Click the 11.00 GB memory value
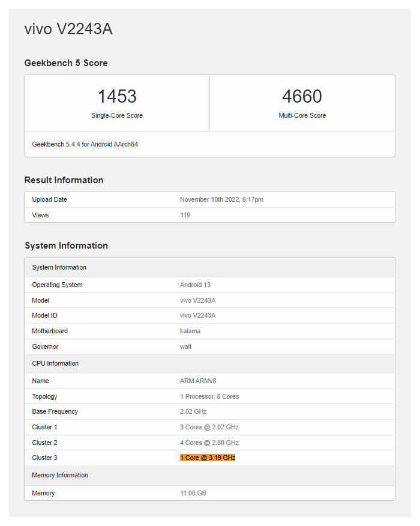 pos(193,493)
